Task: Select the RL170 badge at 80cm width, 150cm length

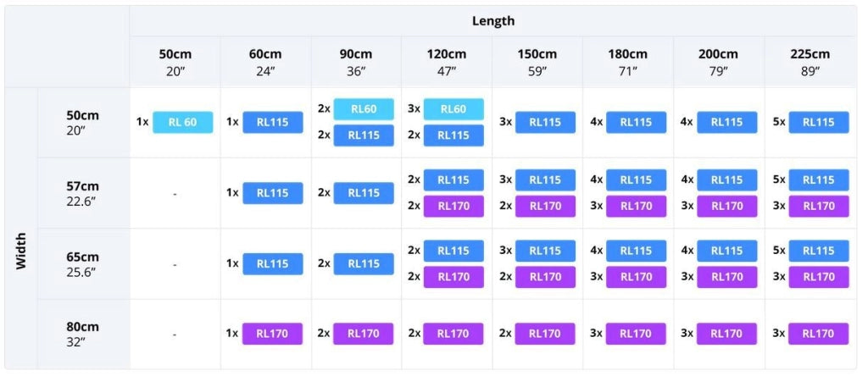Action: pyautogui.click(x=545, y=334)
